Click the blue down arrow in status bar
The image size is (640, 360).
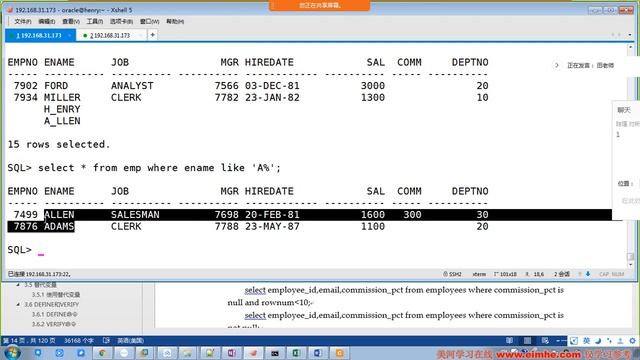point(588,274)
